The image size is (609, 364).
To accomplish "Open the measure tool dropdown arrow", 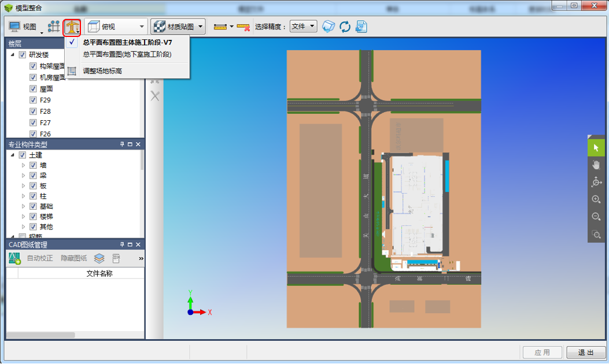I will pos(231,27).
